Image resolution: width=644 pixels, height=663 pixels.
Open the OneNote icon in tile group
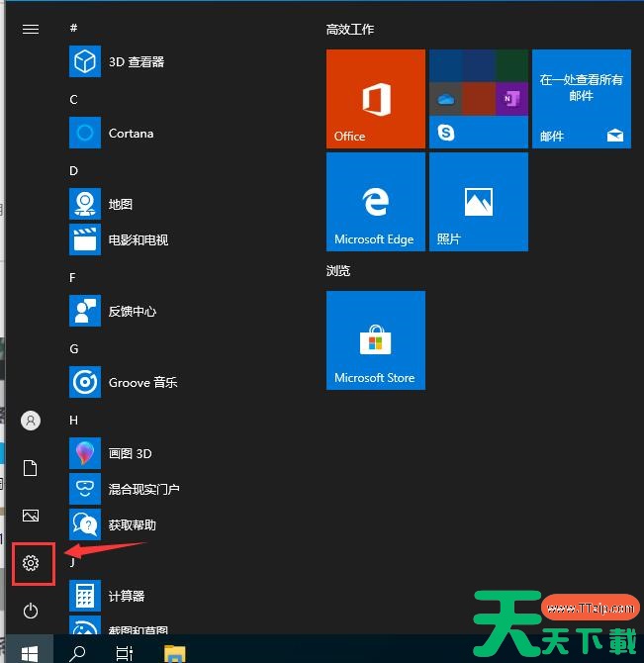[511, 99]
